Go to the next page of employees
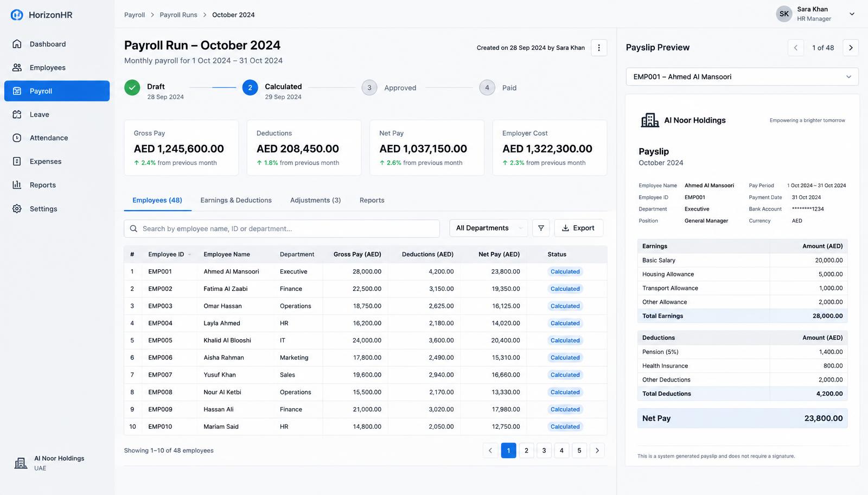Screen dimensions: 868x495 tap(597, 450)
